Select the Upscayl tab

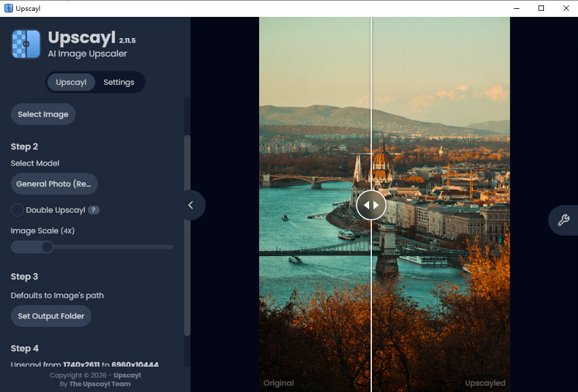click(x=71, y=82)
